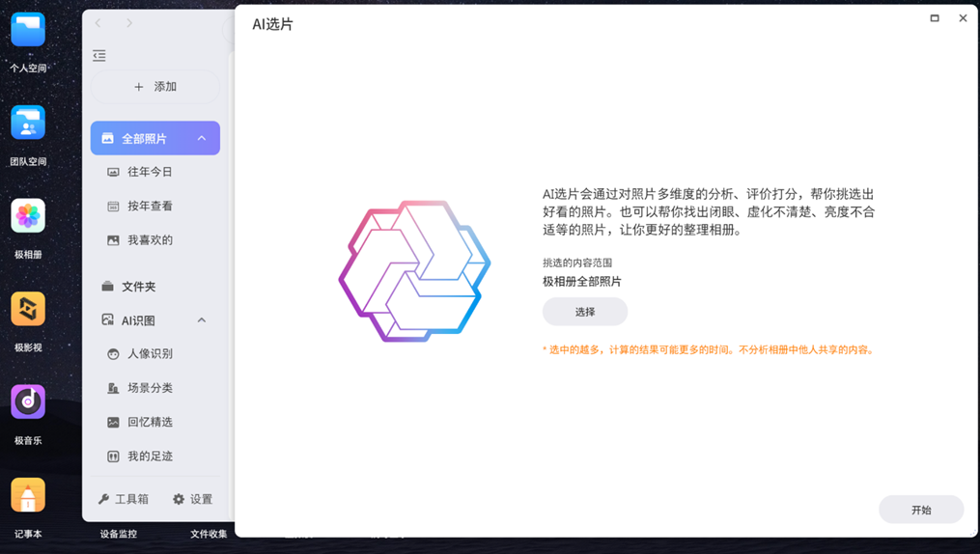Click the 按年查看 calendar icon
The image size is (980, 554).
point(113,207)
